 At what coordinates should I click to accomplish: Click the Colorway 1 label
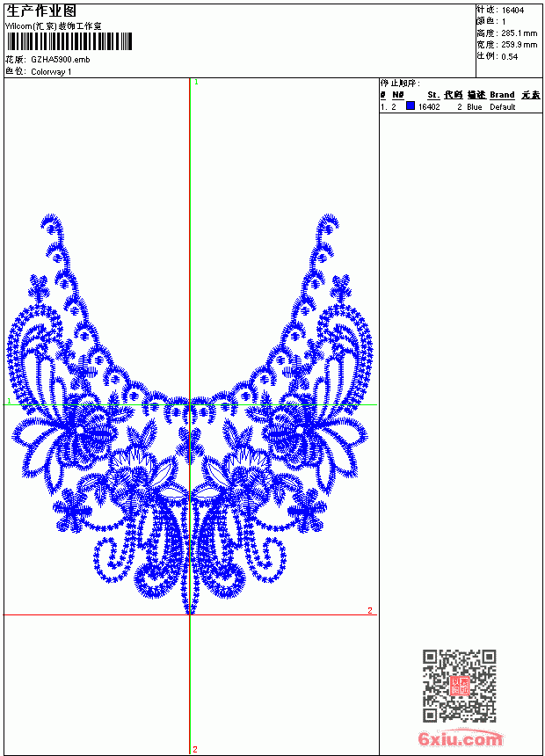click(x=51, y=72)
